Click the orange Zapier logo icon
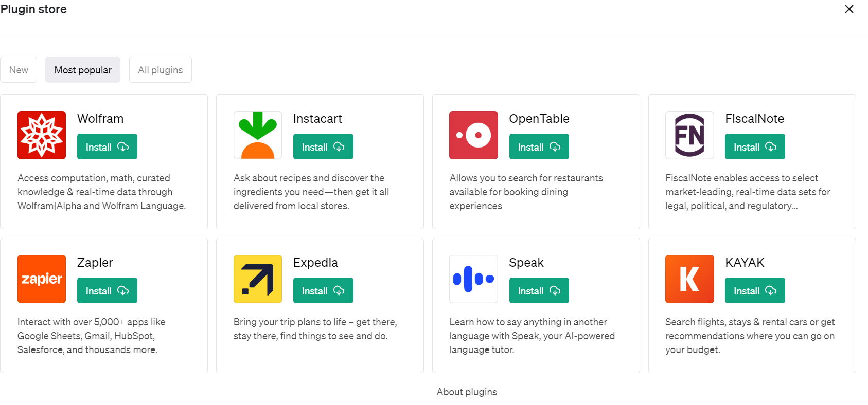 [42, 279]
